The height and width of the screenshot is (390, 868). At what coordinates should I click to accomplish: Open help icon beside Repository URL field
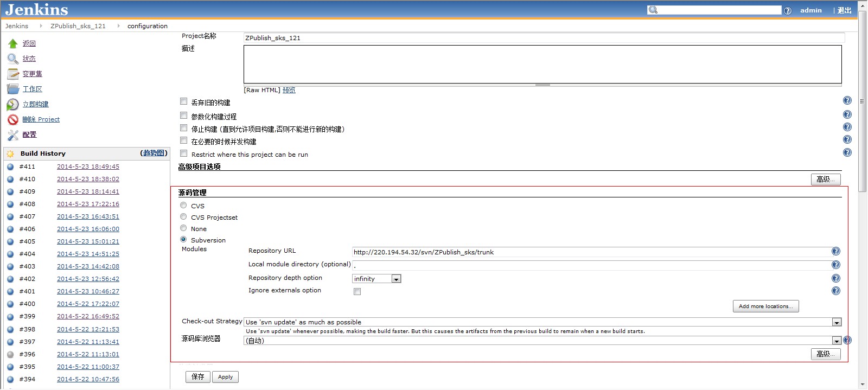point(835,251)
